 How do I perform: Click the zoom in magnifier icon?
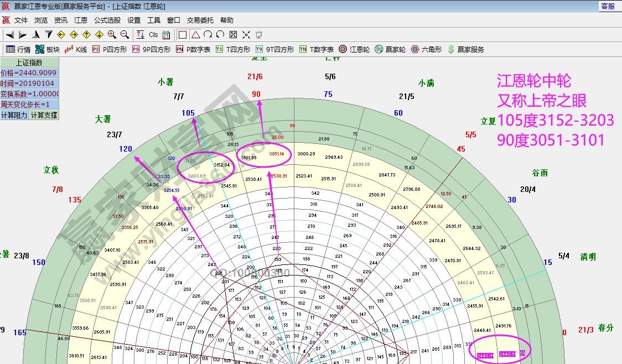click(112, 34)
